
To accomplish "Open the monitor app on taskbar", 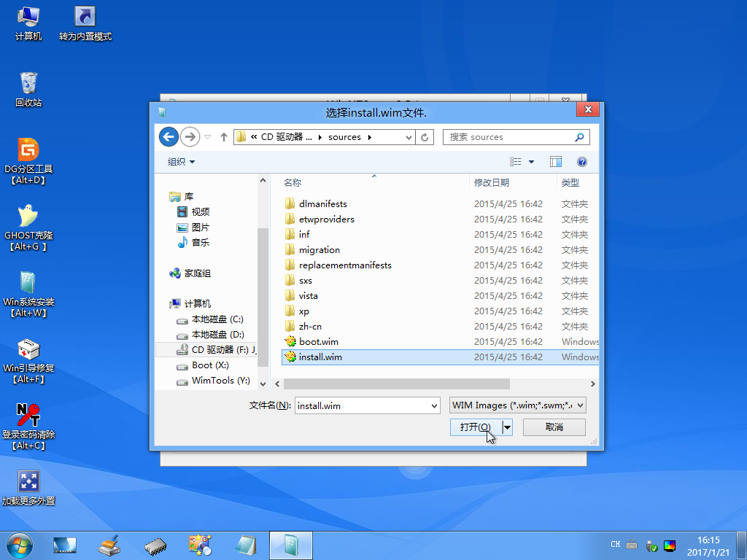I will click(x=65, y=545).
